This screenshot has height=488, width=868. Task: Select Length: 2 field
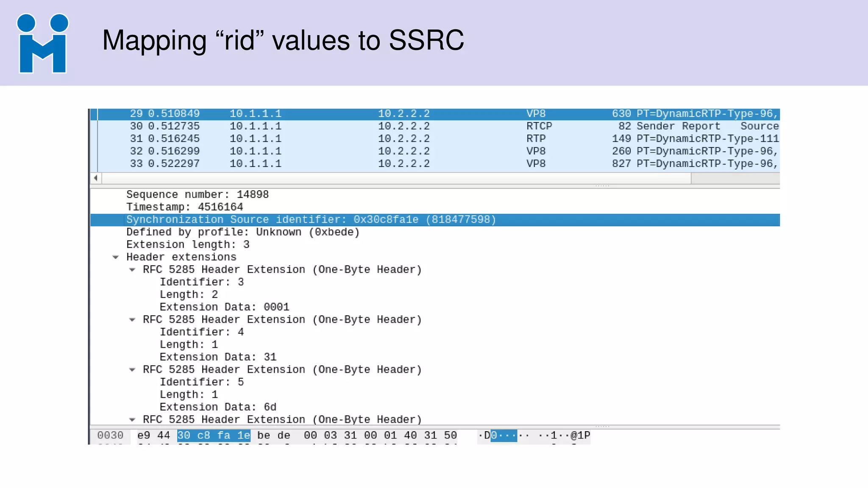tap(189, 295)
